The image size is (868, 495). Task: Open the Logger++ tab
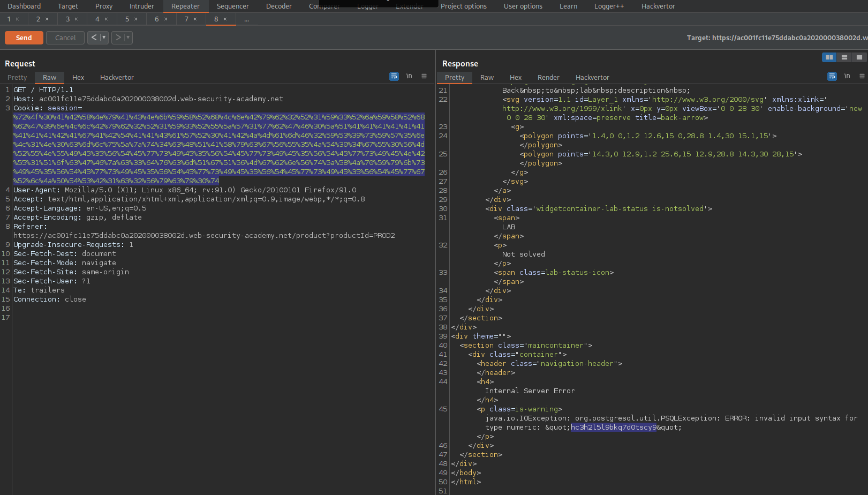pos(609,6)
